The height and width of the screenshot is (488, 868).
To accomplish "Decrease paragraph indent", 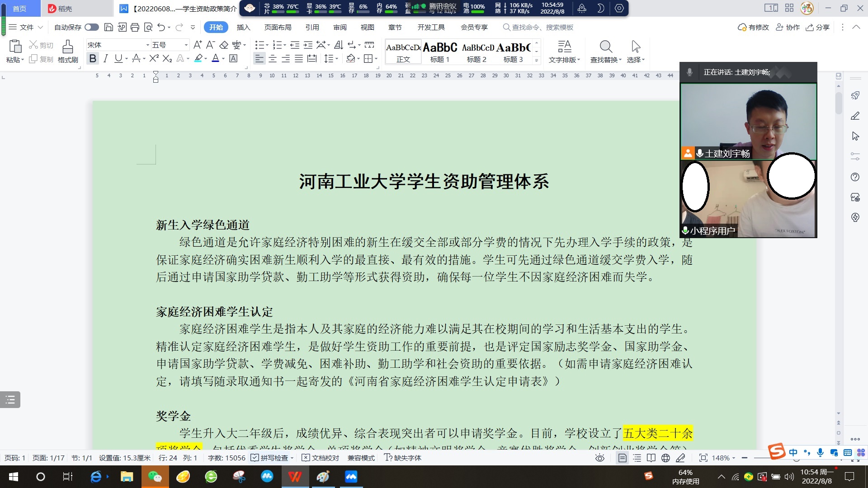I will pyautogui.click(x=295, y=45).
